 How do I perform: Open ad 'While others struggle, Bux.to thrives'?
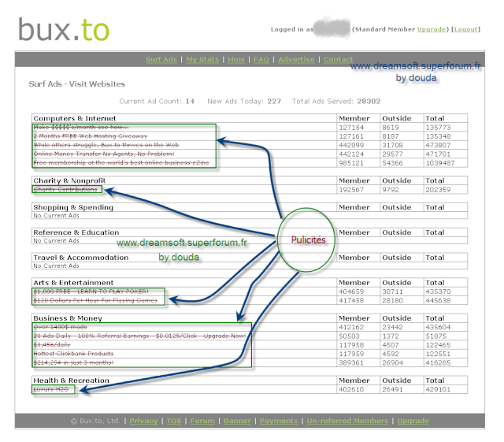tap(106, 145)
